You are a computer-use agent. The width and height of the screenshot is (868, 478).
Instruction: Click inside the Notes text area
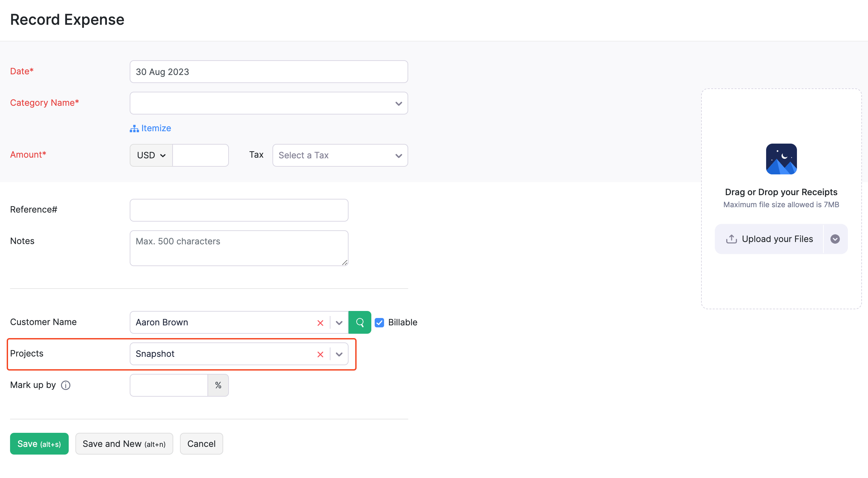[239, 248]
